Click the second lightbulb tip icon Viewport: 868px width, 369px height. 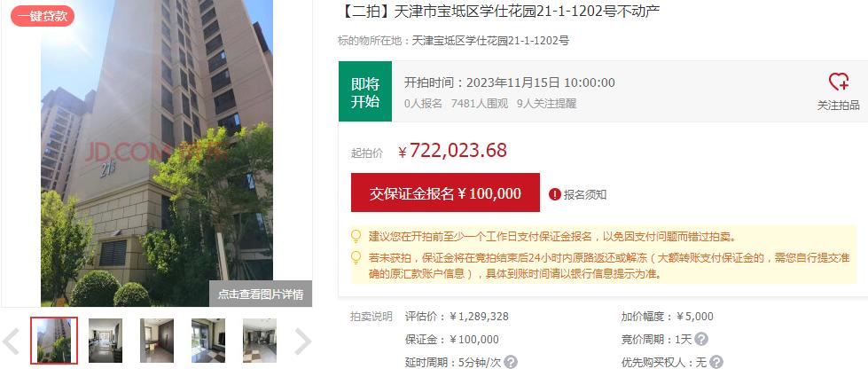pos(357,257)
